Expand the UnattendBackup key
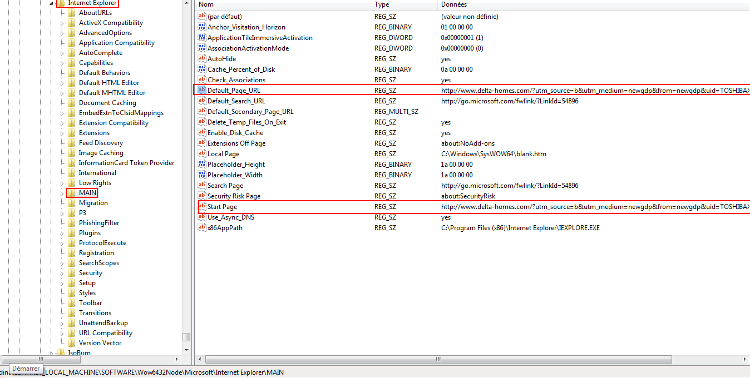750x378 pixels. [62, 322]
